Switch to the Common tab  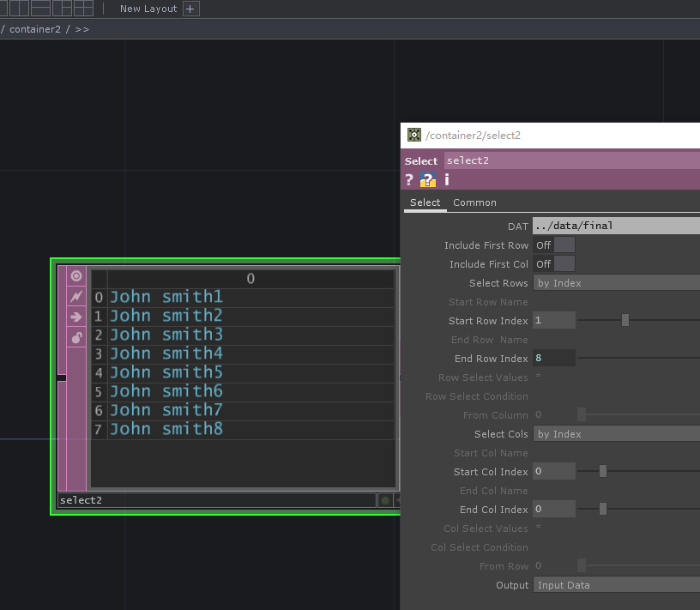(x=474, y=202)
